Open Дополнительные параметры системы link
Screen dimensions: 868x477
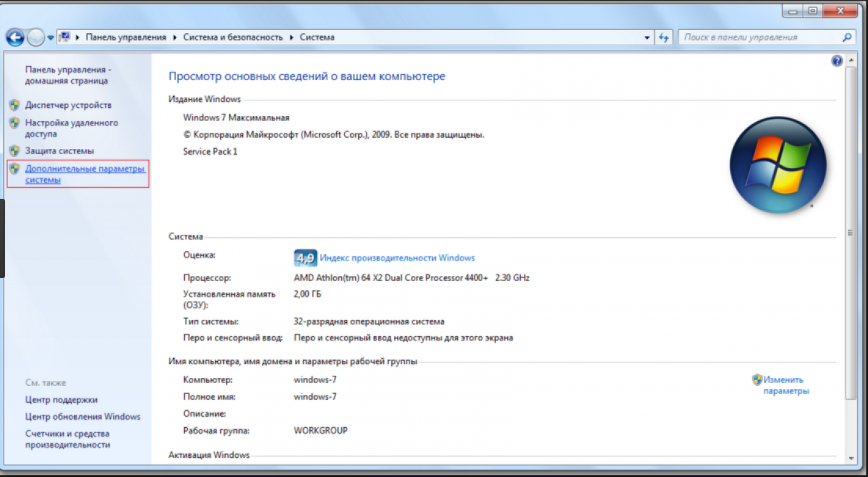(x=84, y=174)
